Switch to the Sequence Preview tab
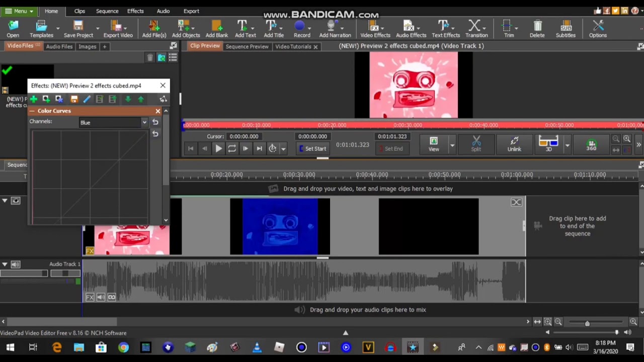This screenshot has width=644, height=362. coord(247,46)
